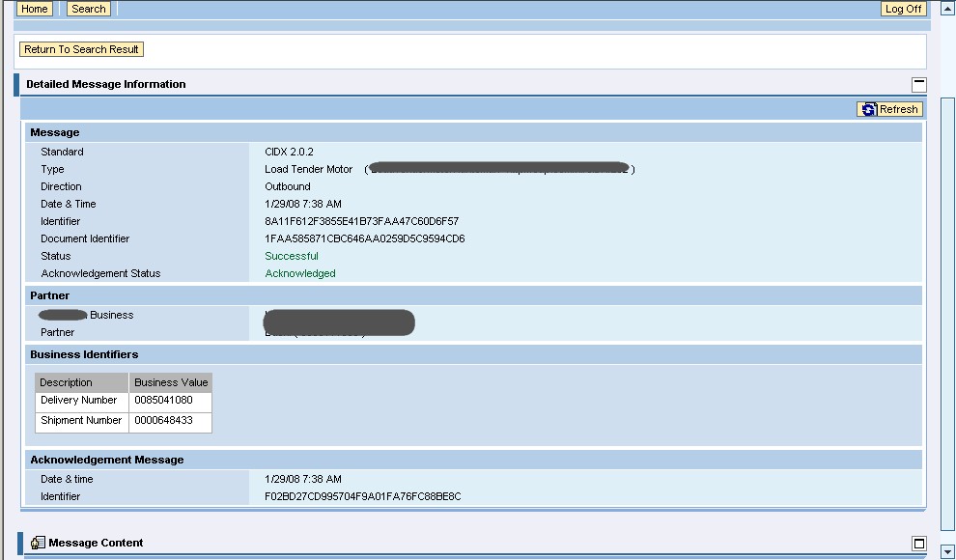This screenshot has height=560, width=956.
Task: Select the Shipment Number value 0000648433
Action: click(163, 421)
